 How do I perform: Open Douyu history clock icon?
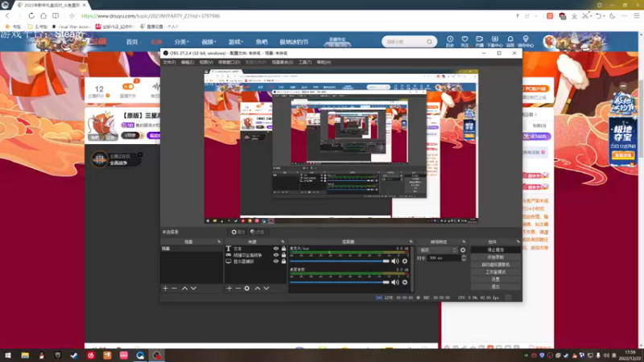[450, 41]
